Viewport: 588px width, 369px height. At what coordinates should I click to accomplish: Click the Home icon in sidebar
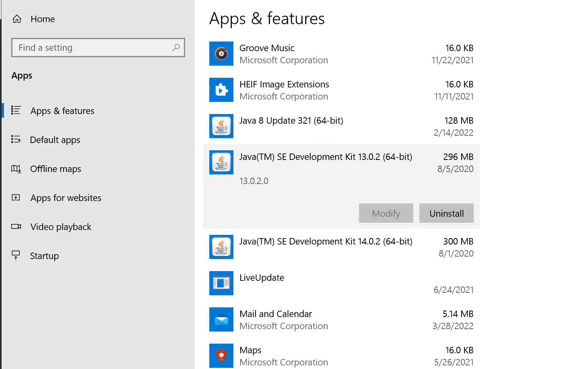coord(17,19)
